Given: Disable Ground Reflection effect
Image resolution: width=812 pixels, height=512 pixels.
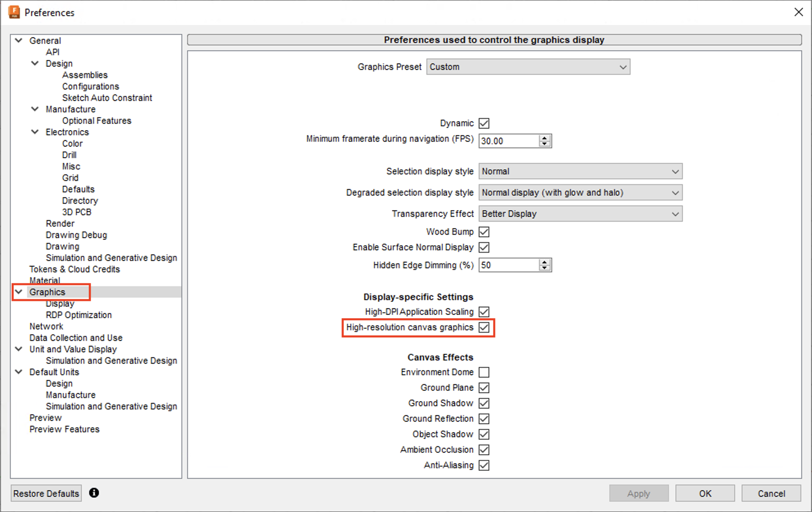Looking at the screenshot, I should click(484, 419).
